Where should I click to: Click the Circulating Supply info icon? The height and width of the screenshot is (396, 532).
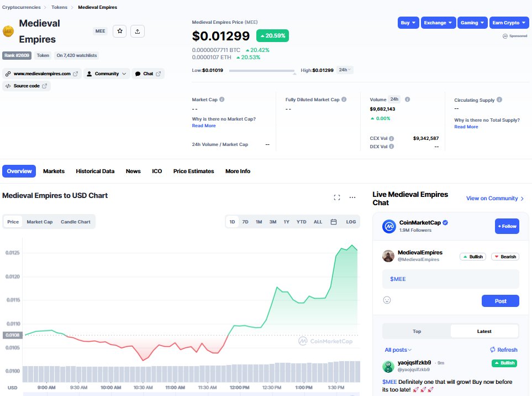click(x=499, y=100)
